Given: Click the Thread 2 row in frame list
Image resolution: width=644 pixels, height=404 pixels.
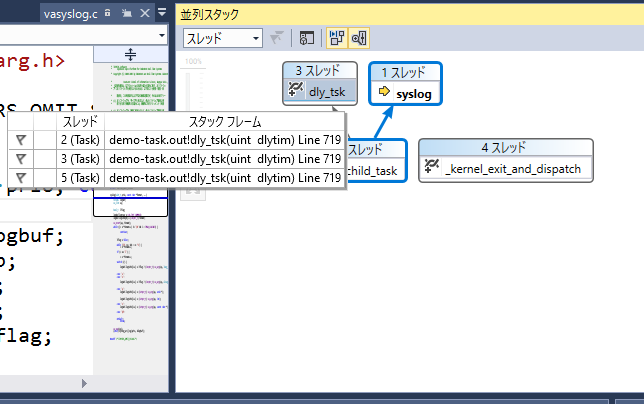Looking at the screenshot, I should (x=180, y=140).
